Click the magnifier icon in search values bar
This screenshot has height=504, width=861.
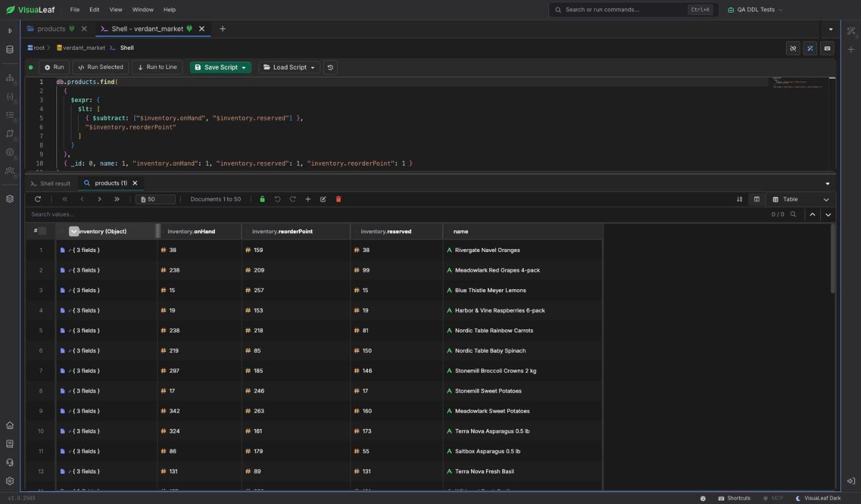(793, 214)
